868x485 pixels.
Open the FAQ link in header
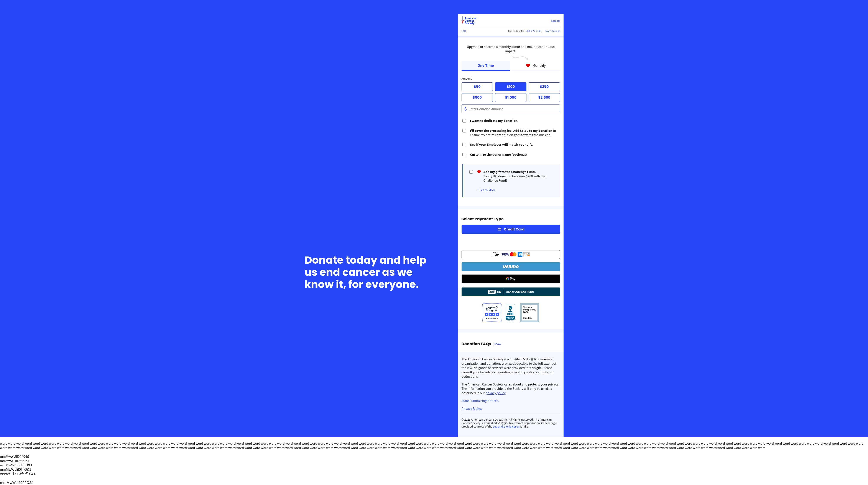(x=463, y=31)
